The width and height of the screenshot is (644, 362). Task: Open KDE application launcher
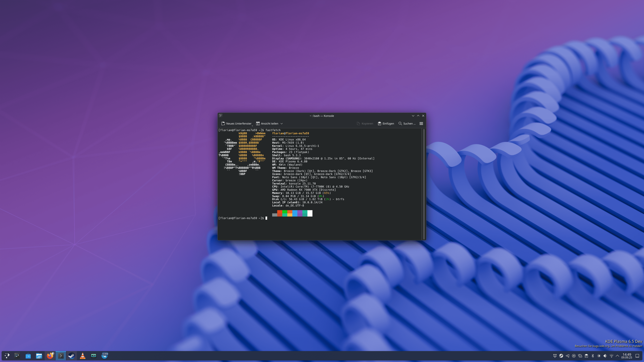7,355
